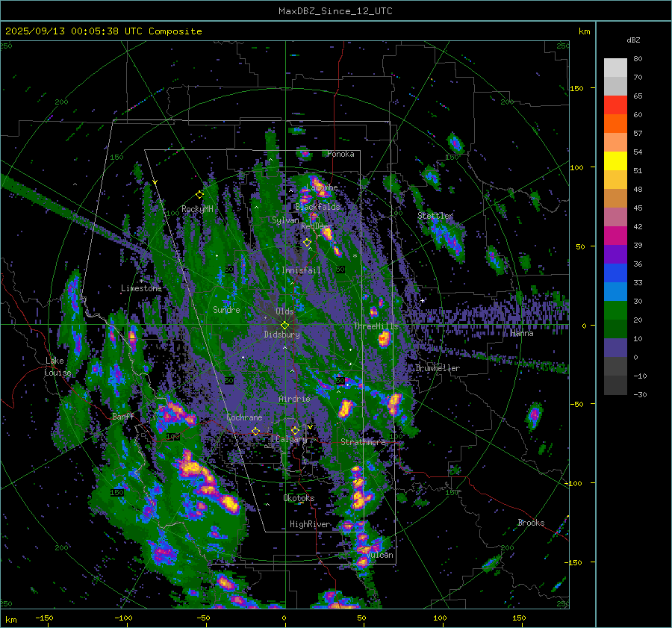The width and height of the screenshot is (672, 628).
Task: Click the yellow diamond marker below Cochrane
Action: pyautogui.click(x=255, y=432)
